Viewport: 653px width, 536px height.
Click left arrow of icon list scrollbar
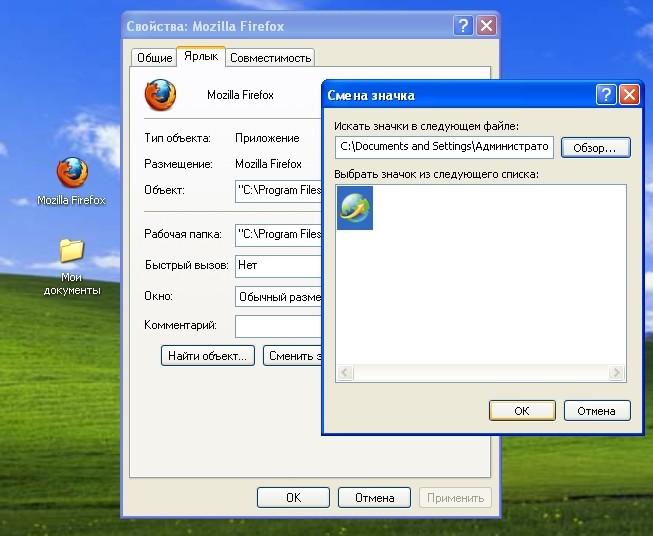345,372
